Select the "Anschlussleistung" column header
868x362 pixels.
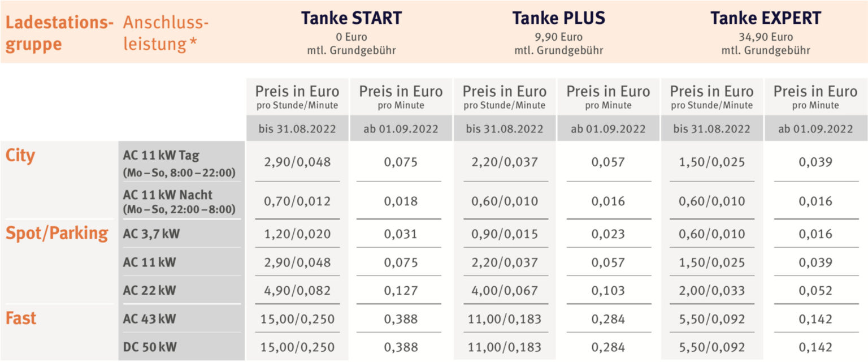coord(166,33)
